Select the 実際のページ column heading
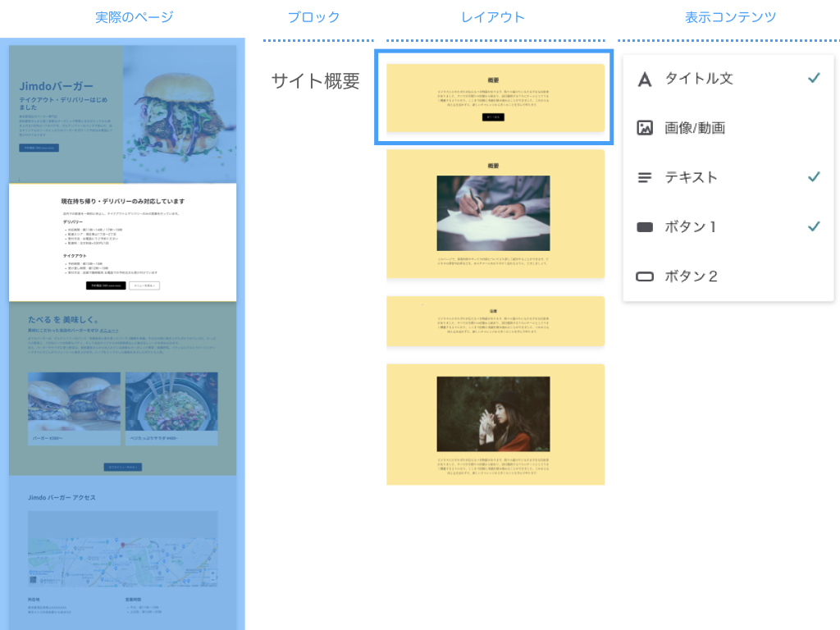 [x=135, y=17]
